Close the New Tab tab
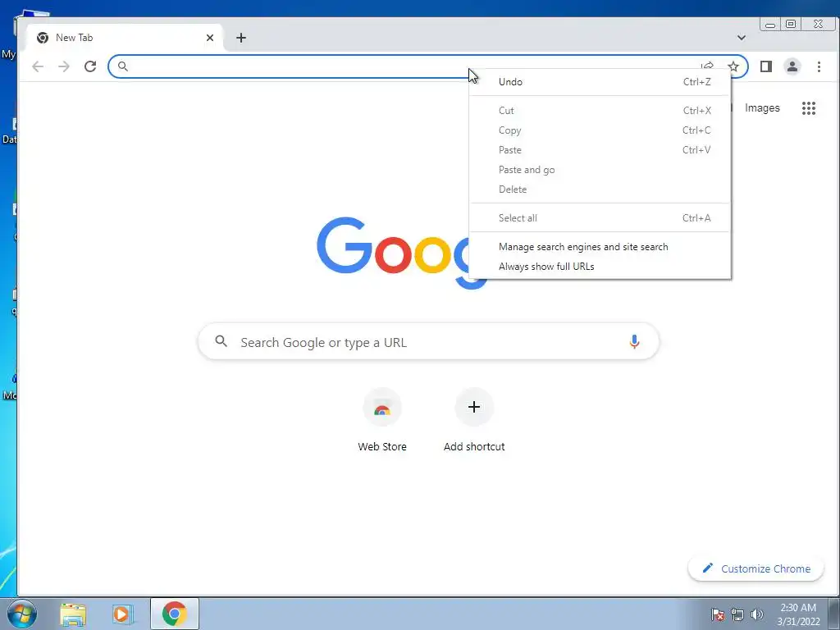 [x=210, y=38]
